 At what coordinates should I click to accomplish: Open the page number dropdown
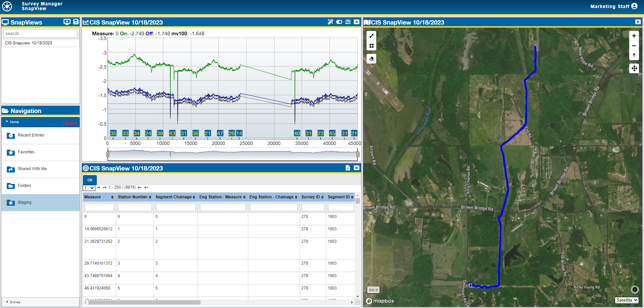(x=89, y=188)
